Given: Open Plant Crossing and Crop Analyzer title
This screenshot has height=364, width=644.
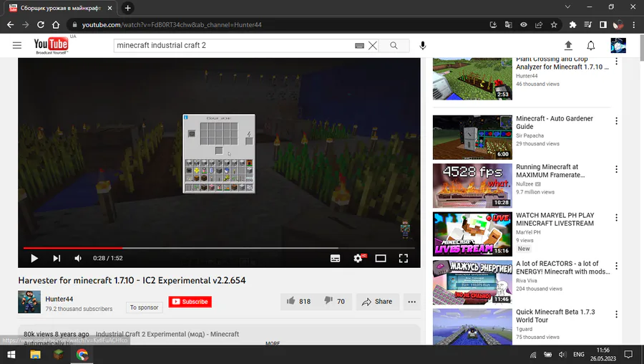Looking at the screenshot, I should coord(562,63).
